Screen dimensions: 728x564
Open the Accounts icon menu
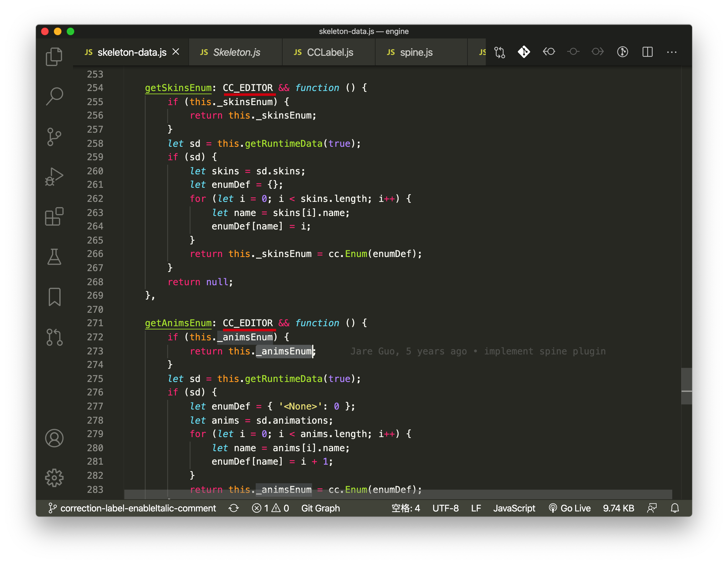(x=54, y=438)
